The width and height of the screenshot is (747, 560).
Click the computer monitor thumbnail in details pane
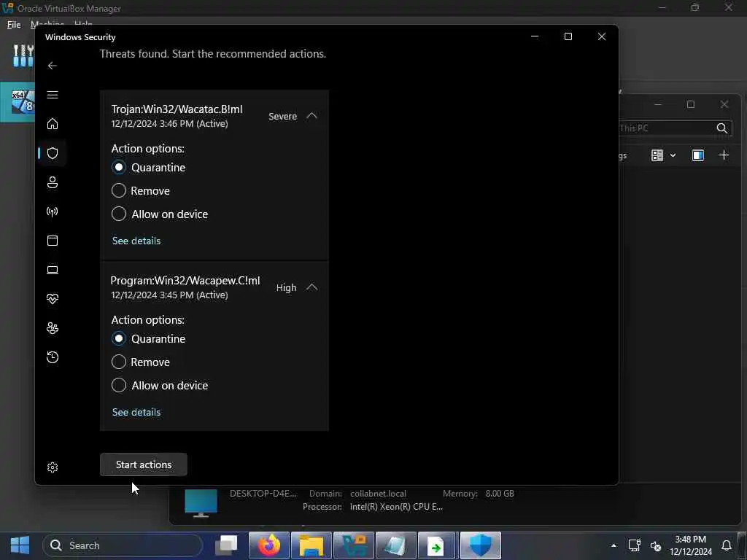(x=201, y=503)
